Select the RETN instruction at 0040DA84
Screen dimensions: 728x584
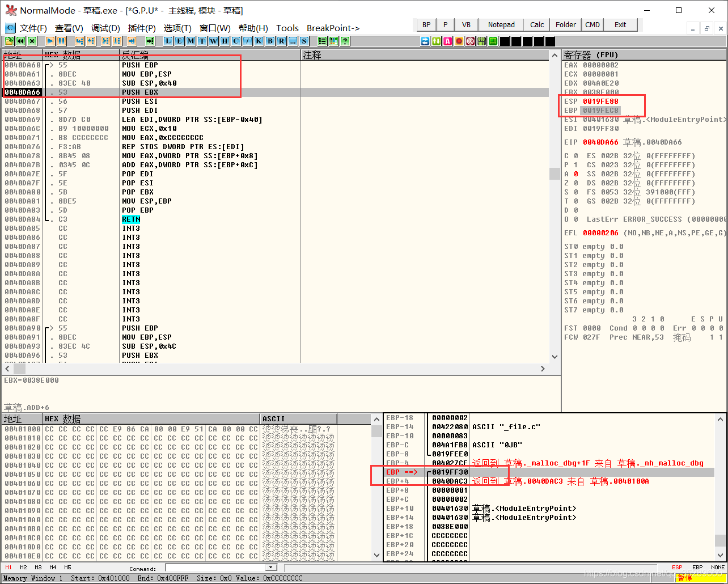click(x=131, y=219)
